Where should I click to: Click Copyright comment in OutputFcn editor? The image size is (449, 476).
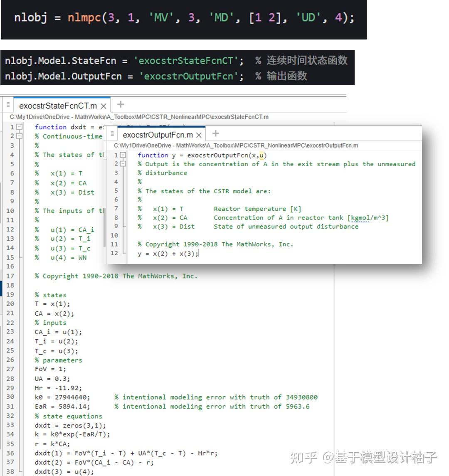215,244
